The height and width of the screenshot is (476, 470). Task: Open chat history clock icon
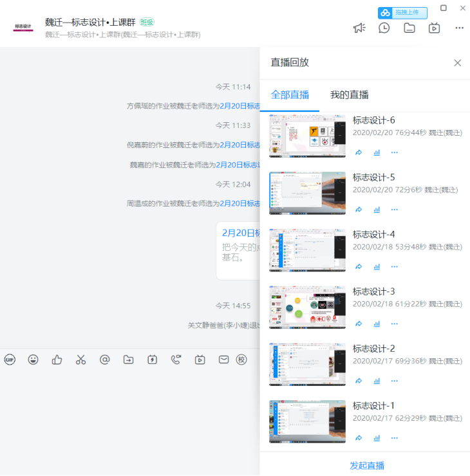(384, 28)
